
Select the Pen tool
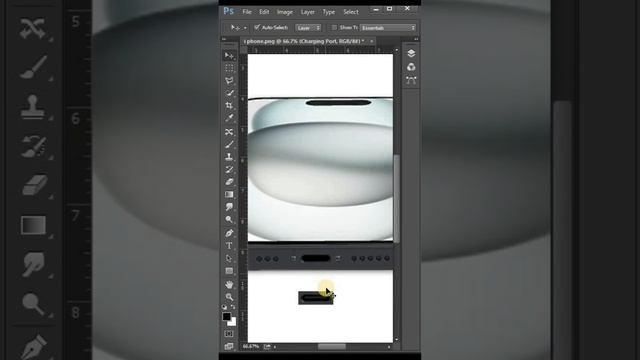[229, 233]
